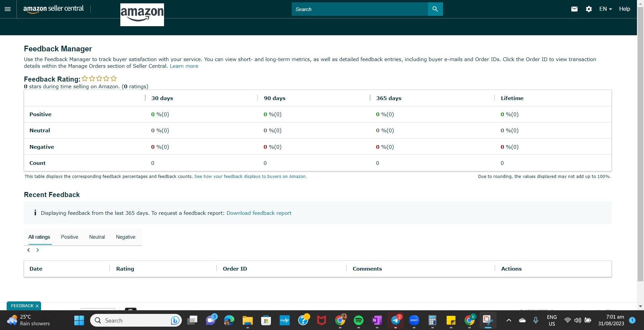
Task: Open the Help link in header
Action: pos(625,9)
